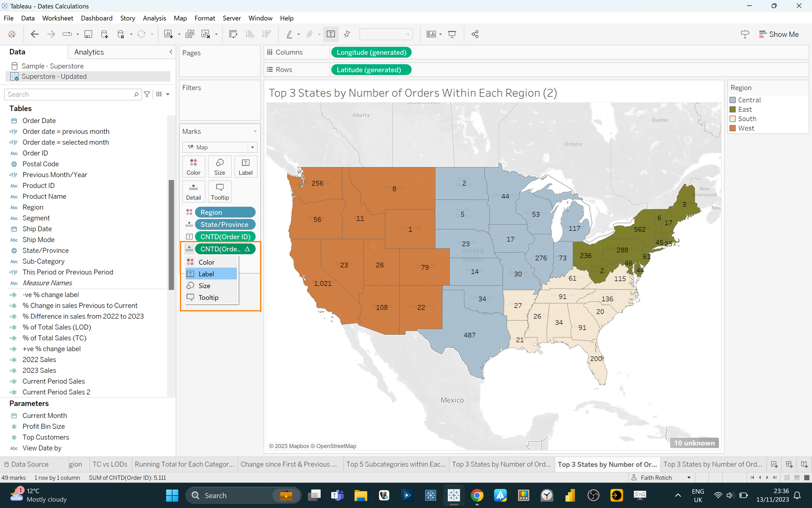Click the Undo back arrow
812x508 pixels.
(x=35, y=34)
